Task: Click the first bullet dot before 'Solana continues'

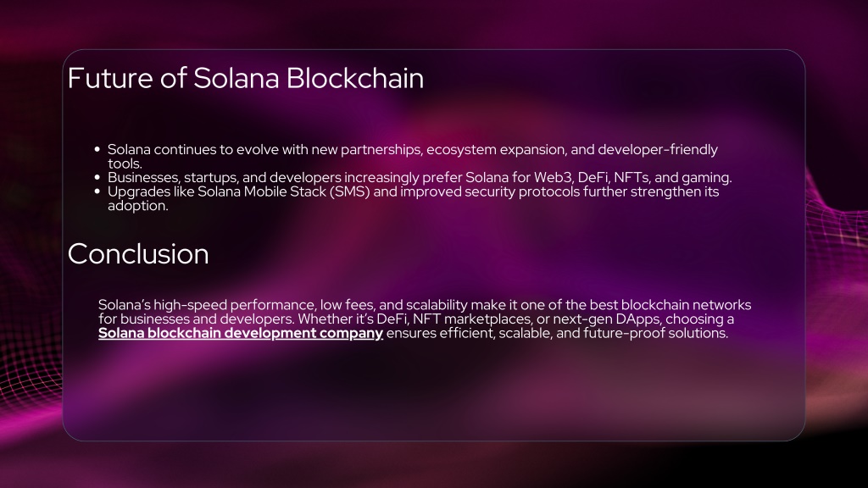Action: pos(97,149)
